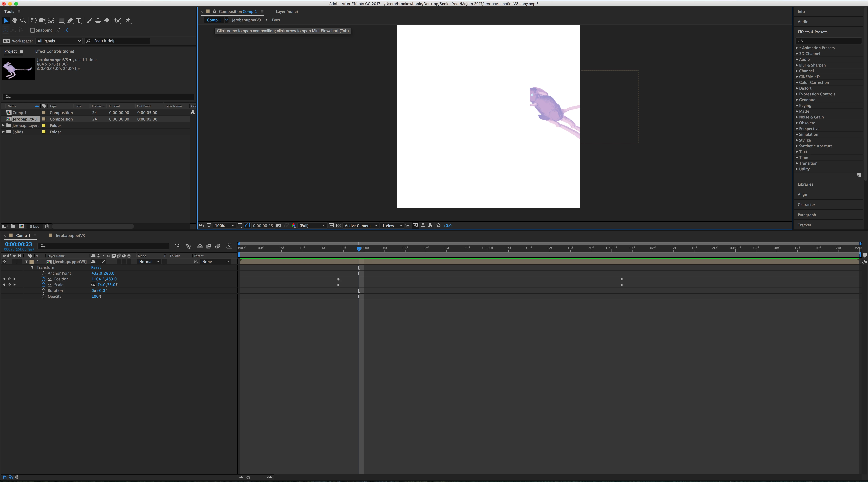Screen dimensions: 868x482
Task: Enable the Snapping checkbox
Action: (x=33, y=30)
